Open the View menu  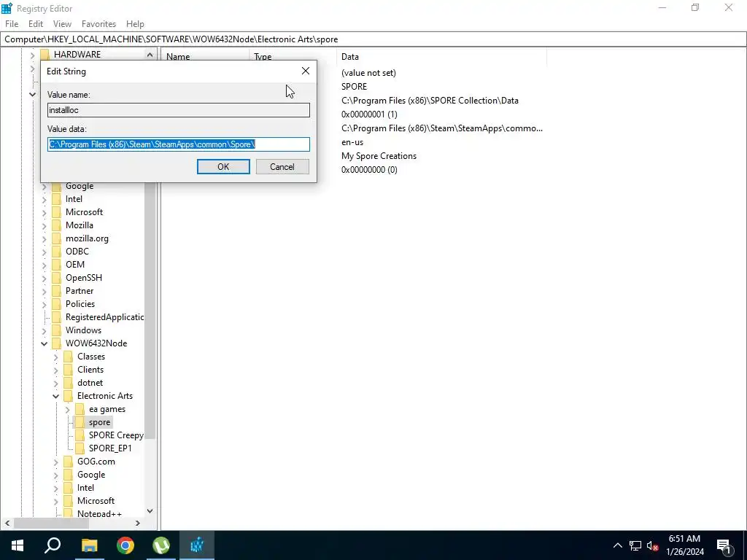62,24
